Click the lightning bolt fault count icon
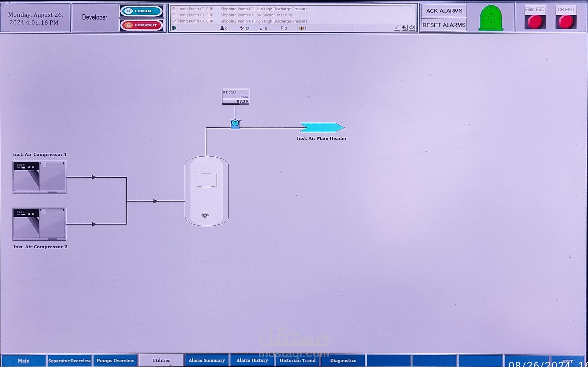Screen dimensions: 588x367 coord(282,28)
